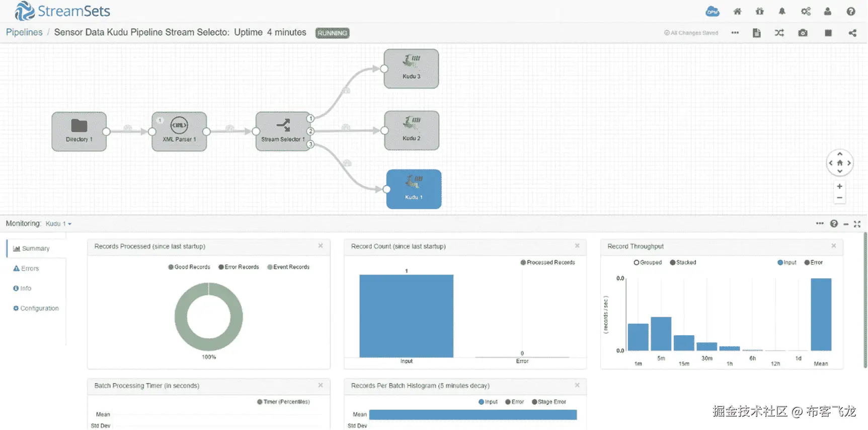Select the Kudu 2 stage

[412, 131]
